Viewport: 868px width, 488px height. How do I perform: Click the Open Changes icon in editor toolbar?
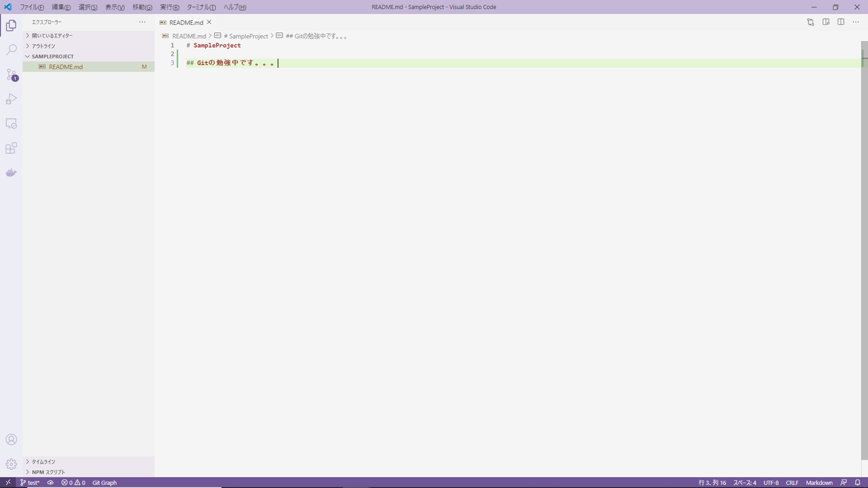811,22
